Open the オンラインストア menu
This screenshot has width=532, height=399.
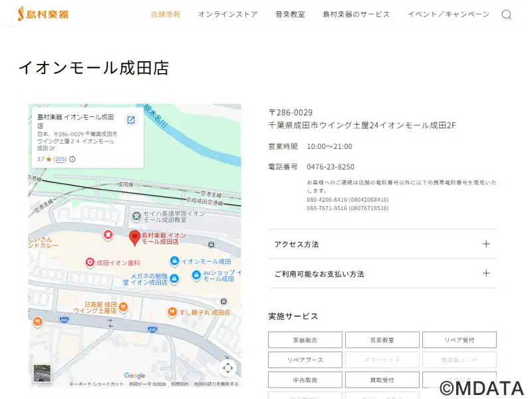pos(228,14)
